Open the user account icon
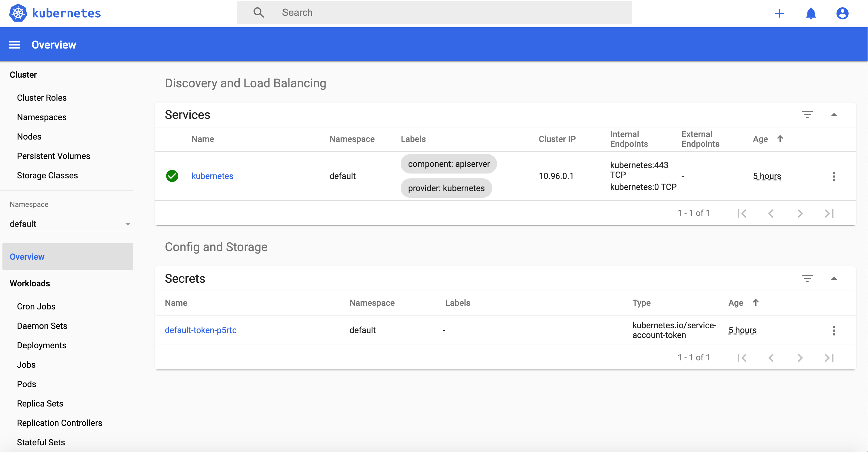868x452 pixels. coord(842,13)
